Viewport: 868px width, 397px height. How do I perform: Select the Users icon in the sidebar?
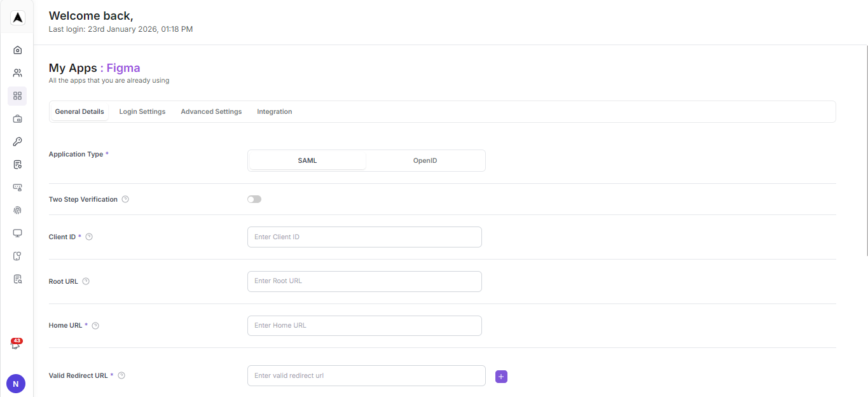17,73
